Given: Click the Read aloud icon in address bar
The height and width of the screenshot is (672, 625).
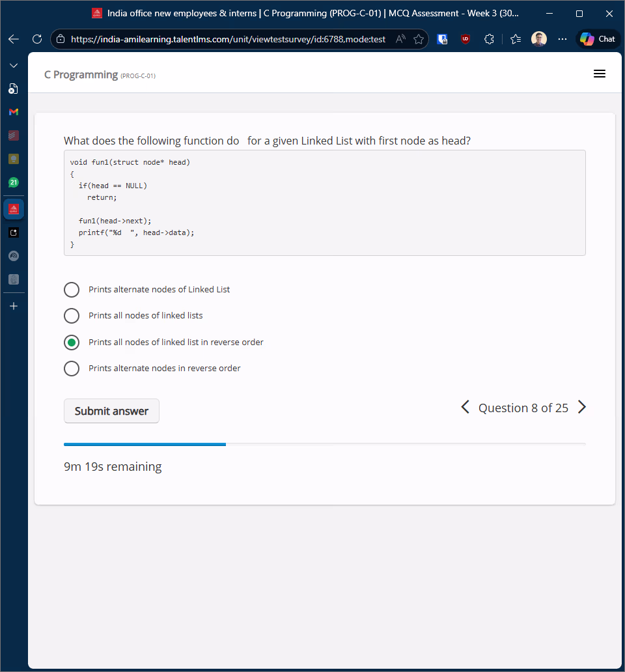Looking at the screenshot, I should (401, 39).
